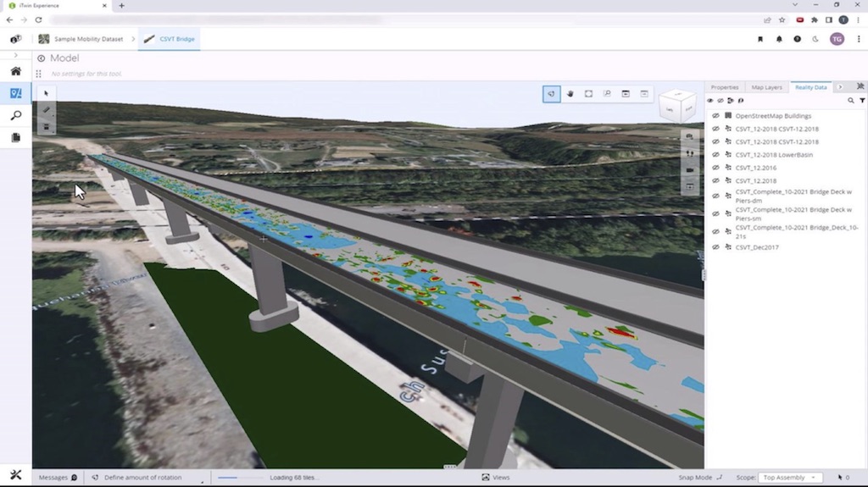Toggle visibility of CSVT_12.2016
This screenshot has width=868, height=487.
pos(715,168)
